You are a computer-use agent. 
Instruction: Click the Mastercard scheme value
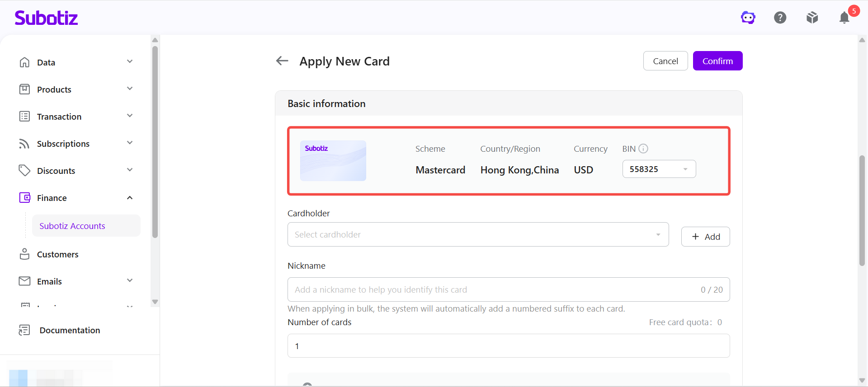click(440, 170)
